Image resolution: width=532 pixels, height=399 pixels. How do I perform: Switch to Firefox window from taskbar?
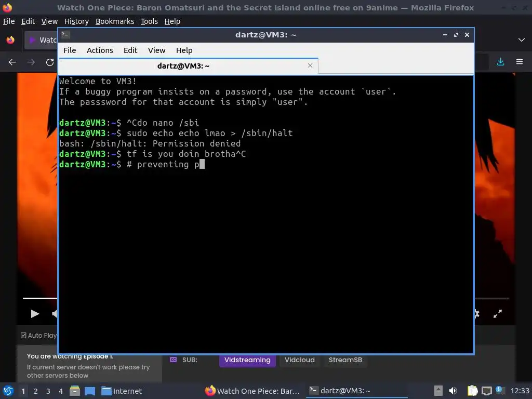click(x=253, y=391)
